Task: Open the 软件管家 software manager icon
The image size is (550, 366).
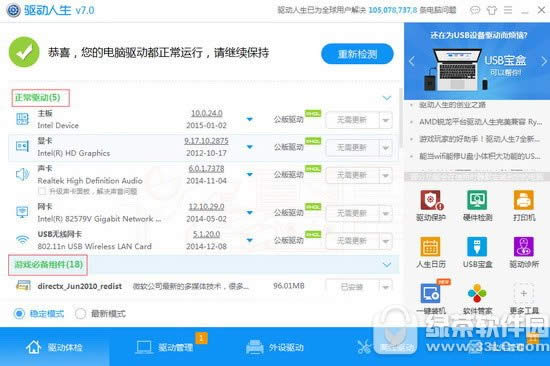Action: pyautogui.click(x=477, y=293)
